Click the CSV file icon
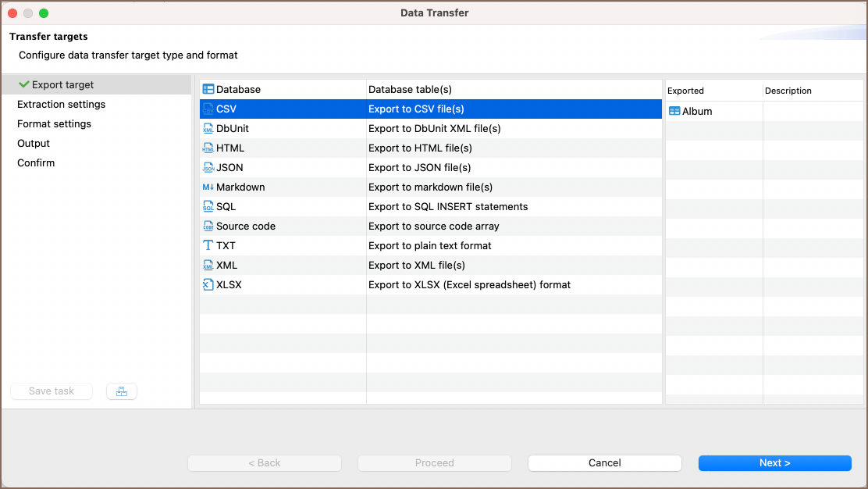The width and height of the screenshot is (868, 489). [208, 109]
